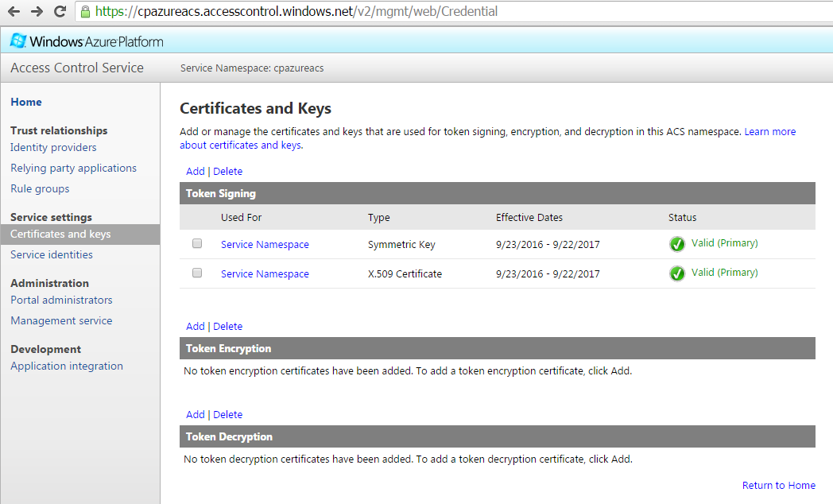Check the Symmetric Key row checkbox
Viewport: 833px width, 504px height.
coord(197,243)
